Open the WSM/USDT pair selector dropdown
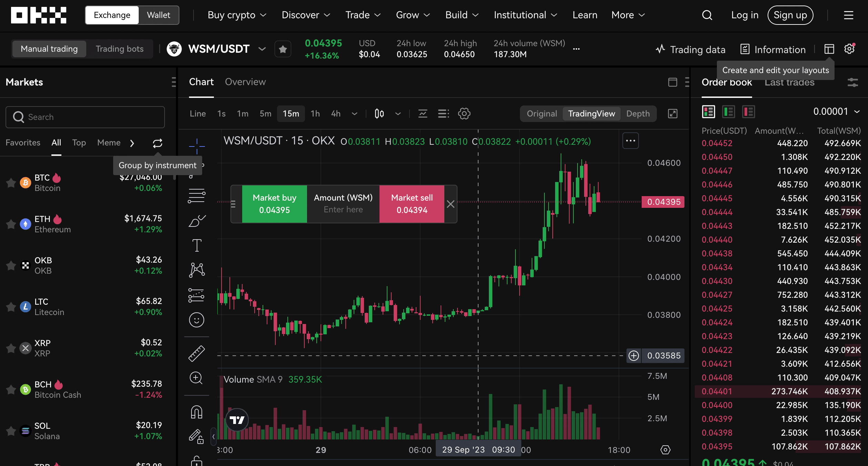Image resolution: width=868 pixels, height=466 pixels. point(262,49)
